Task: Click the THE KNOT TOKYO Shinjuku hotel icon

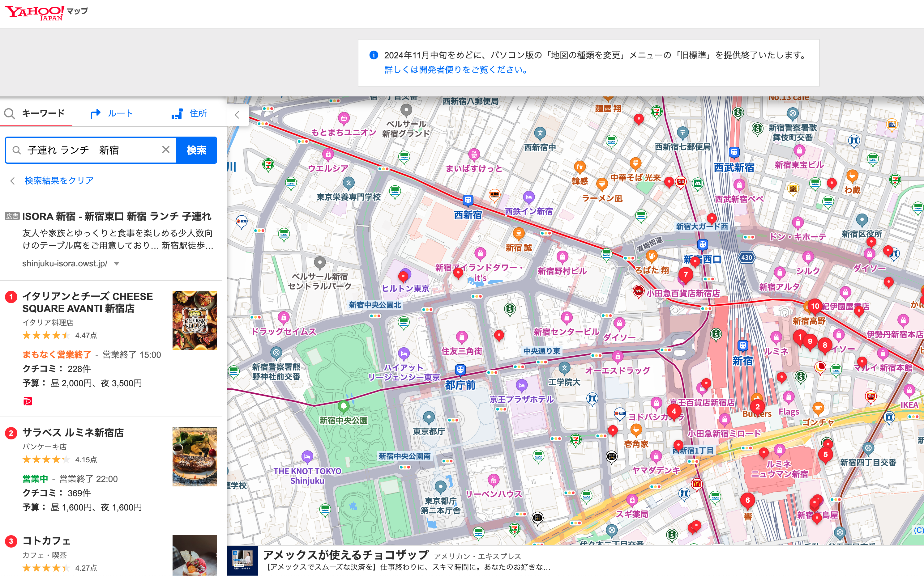Action: click(307, 456)
